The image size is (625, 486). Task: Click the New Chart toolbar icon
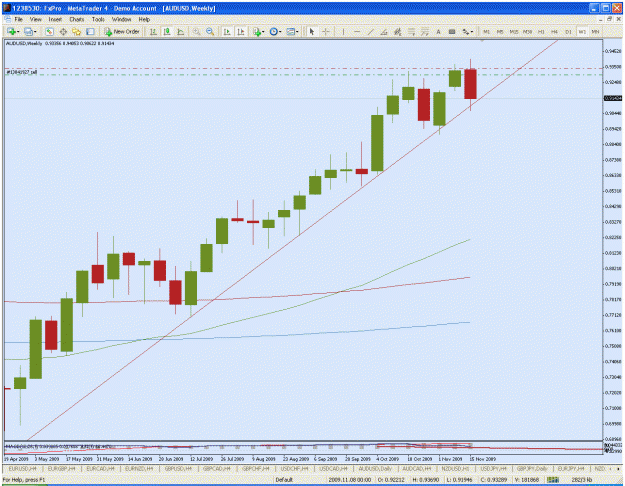[x=11, y=31]
